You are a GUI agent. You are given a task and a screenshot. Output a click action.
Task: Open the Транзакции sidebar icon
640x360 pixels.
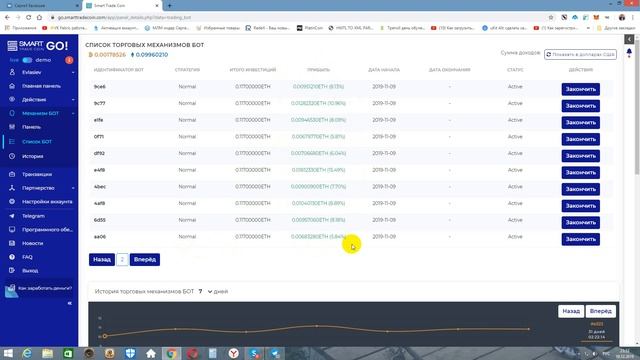[12, 174]
